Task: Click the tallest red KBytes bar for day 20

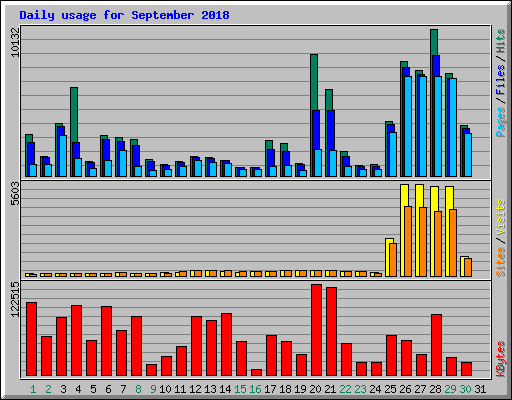Action: click(x=317, y=330)
